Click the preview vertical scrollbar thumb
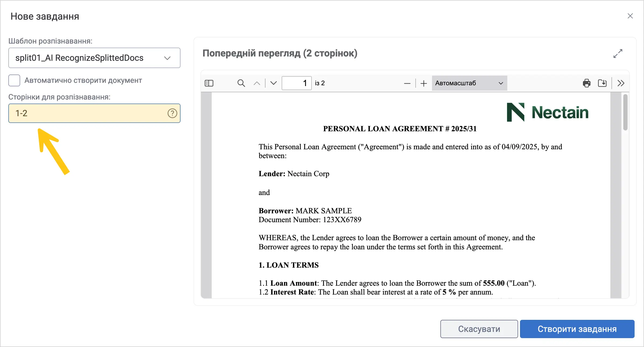This screenshot has width=644, height=347. [x=625, y=112]
